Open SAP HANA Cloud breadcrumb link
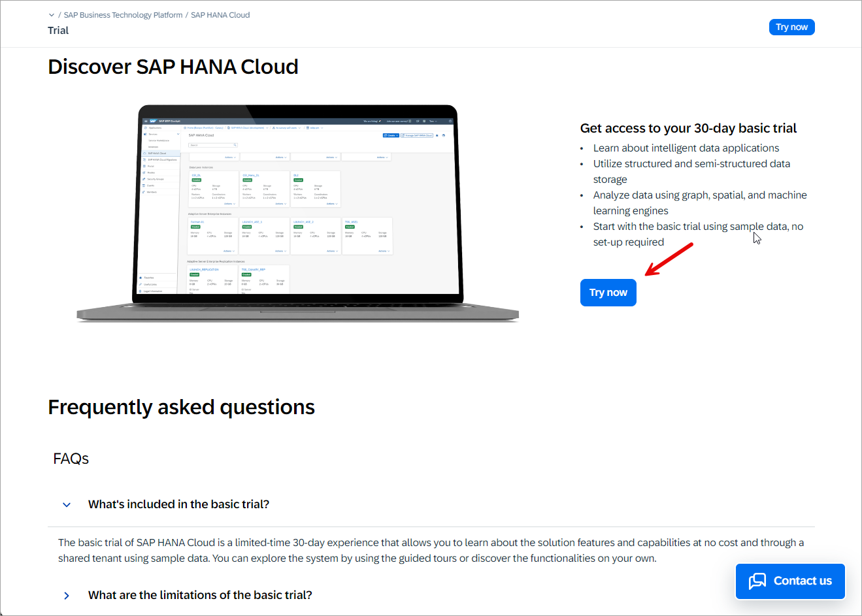The height and width of the screenshot is (616, 862). [x=220, y=15]
